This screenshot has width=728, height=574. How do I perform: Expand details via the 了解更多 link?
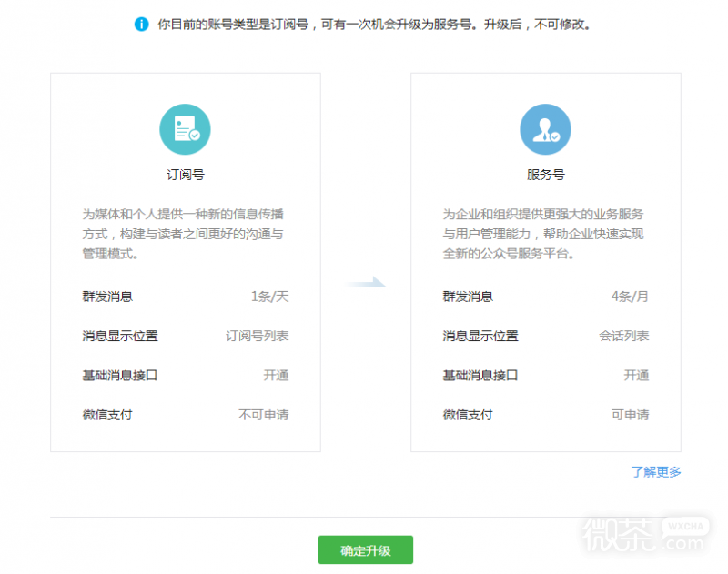point(657,471)
